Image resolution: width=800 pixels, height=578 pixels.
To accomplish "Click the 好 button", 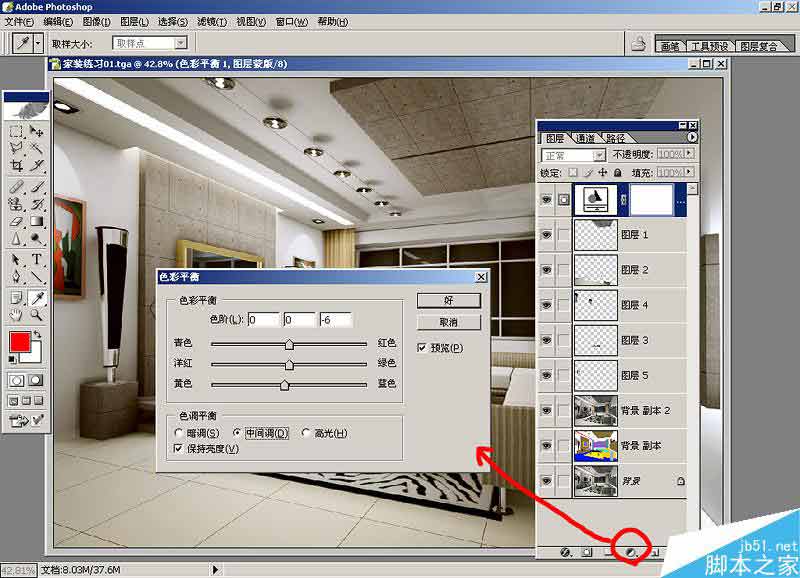I will coord(448,300).
